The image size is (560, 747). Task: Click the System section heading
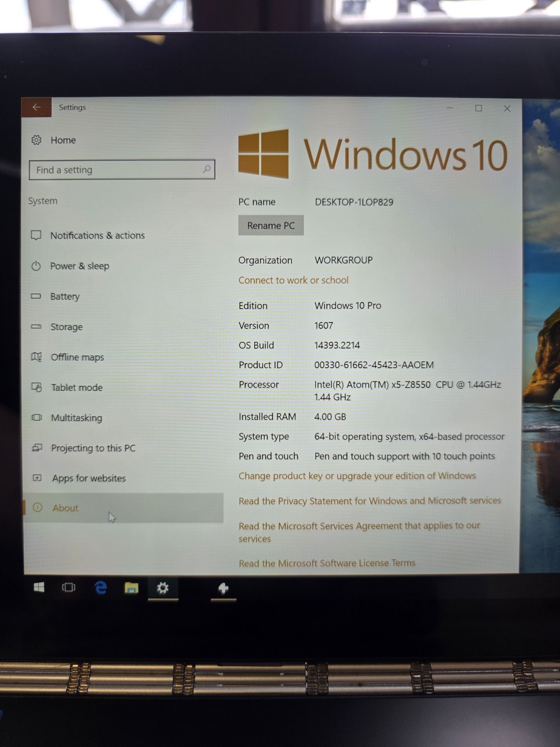coord(43,201)
